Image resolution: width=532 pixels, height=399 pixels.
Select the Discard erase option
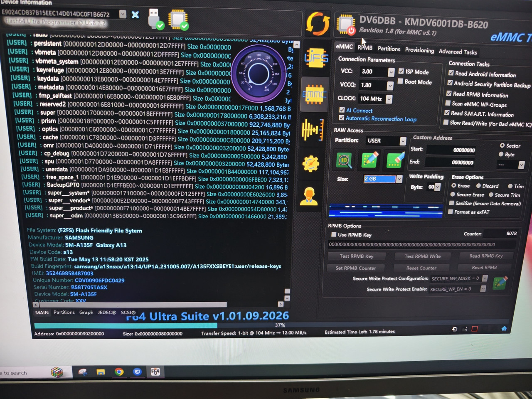pos(479,186)
